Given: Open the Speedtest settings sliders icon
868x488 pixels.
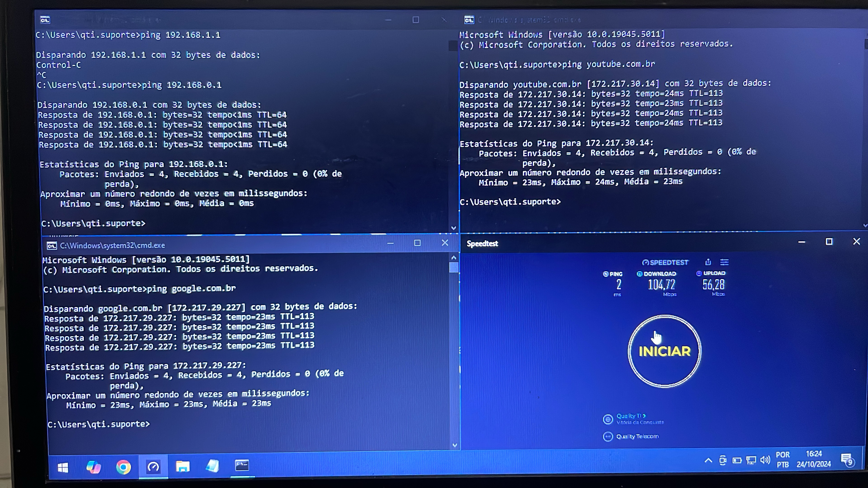Looking at the screenshot, I should click(724, 262).
